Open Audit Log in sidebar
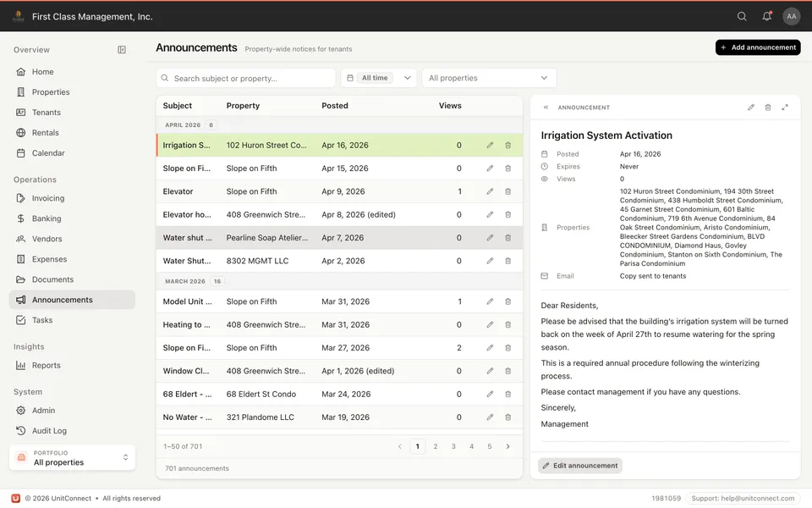Viewport: 812px width, 508px height. coord(72,431)
